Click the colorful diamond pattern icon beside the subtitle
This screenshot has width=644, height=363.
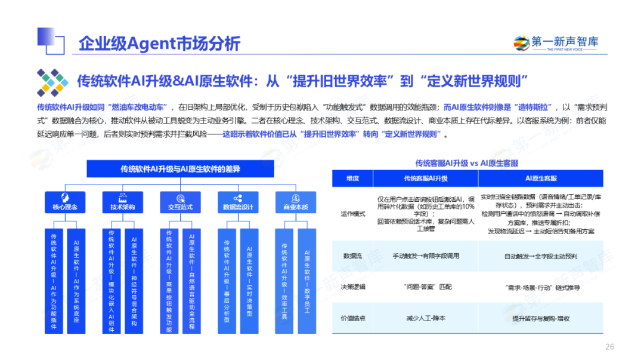(52, 82)
